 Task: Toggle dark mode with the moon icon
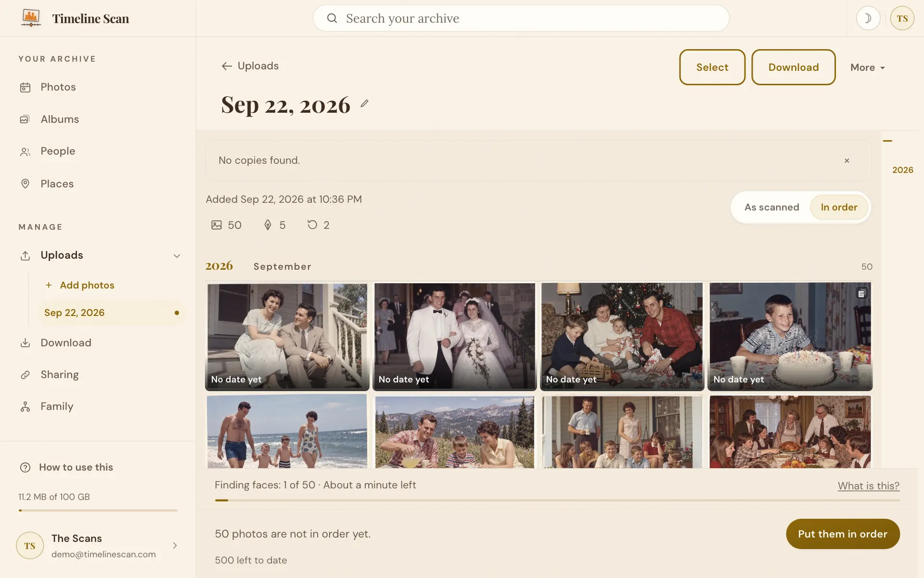coord(868,18)
